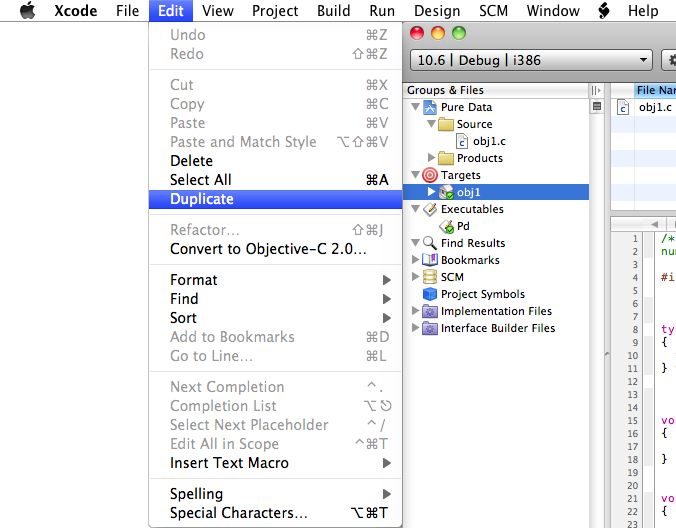Click the SCM database icon

point(430,277)
